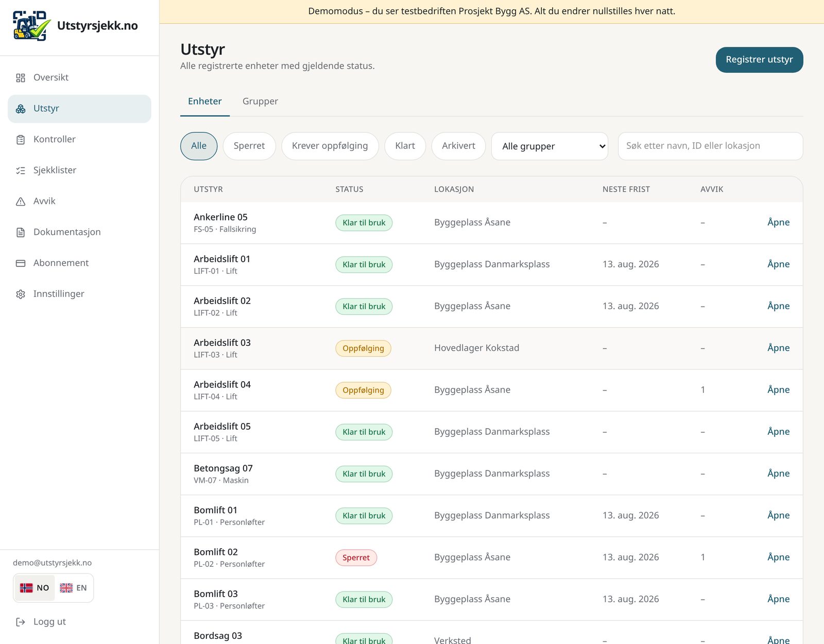Click the Oversikt dashboard icon
824x644 pixels.
point(21,78)
